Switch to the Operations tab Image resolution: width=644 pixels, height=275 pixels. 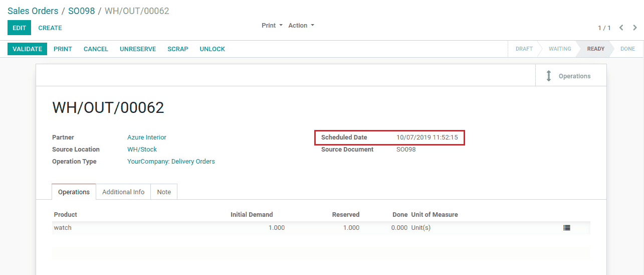coord(74,192)
